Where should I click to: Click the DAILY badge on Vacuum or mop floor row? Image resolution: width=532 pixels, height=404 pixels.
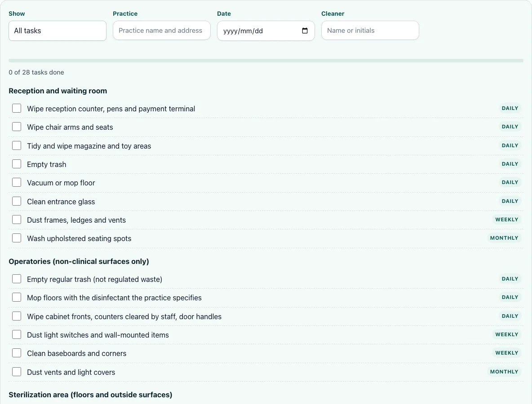(x=510, y=182)
